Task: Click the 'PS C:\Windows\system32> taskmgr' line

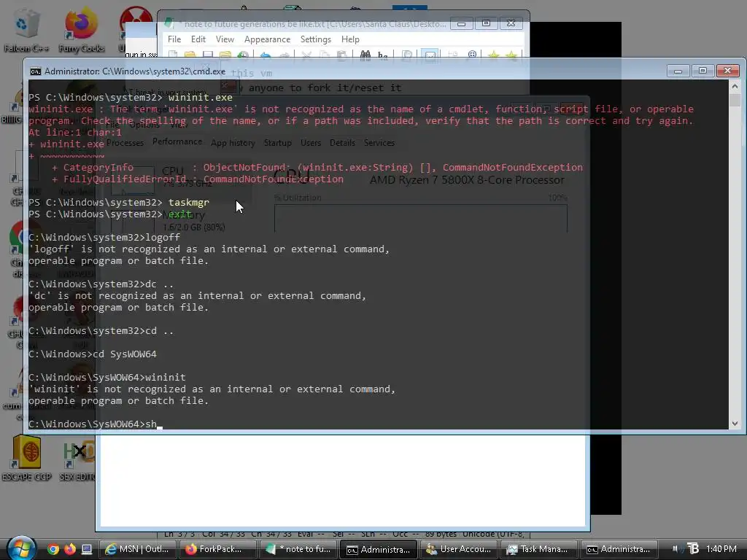Action: [x=119, y=203]
